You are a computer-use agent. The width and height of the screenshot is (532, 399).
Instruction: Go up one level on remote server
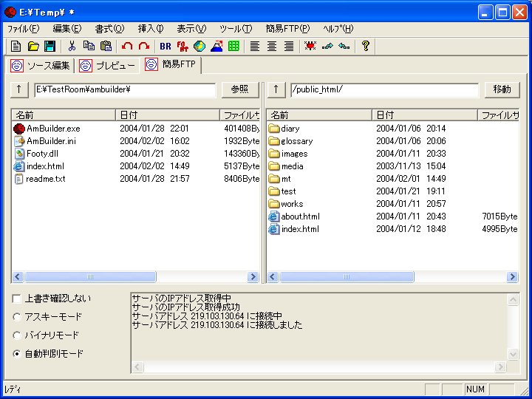(276, 89)
